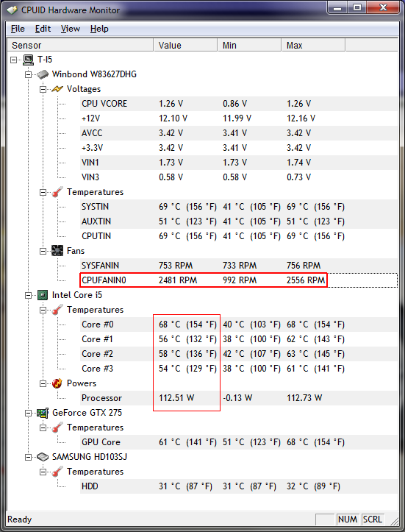This screenshot has width=405, height=532.
Task: Select the Processor power row
Action: tap(239, 398)
